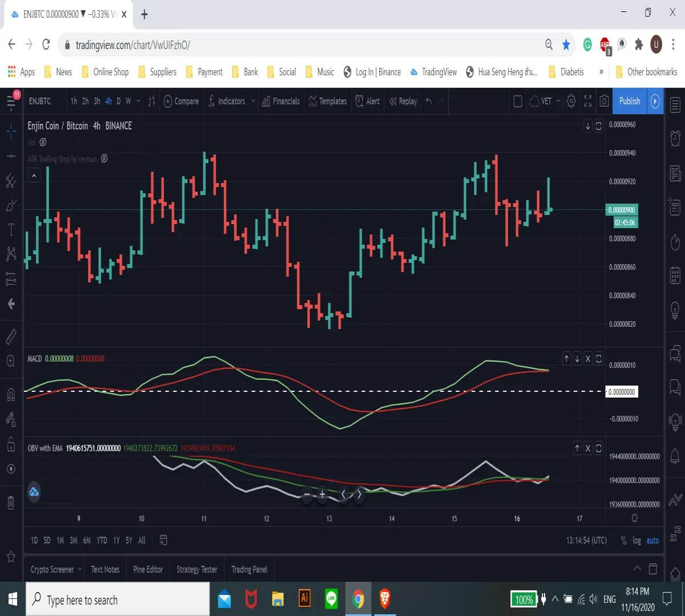Screen dimensions: 685x616
Task: Click the undo arrow
Action: pyautogui.click(x=429, y=101)
